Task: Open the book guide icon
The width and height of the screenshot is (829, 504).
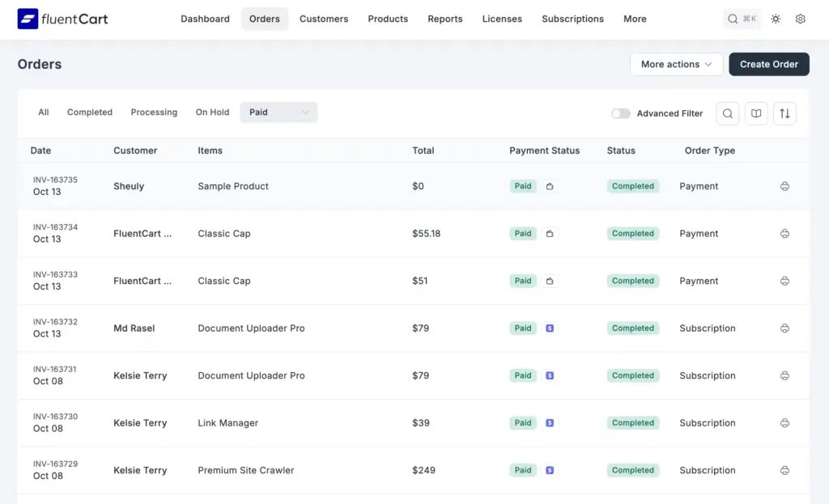Action: point(756,114)
